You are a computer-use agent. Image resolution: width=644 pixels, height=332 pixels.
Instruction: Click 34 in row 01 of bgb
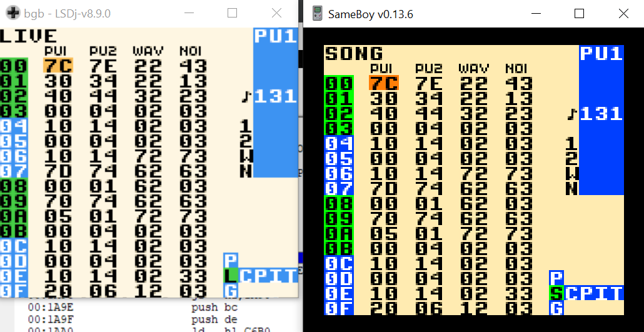coord(104,81)
